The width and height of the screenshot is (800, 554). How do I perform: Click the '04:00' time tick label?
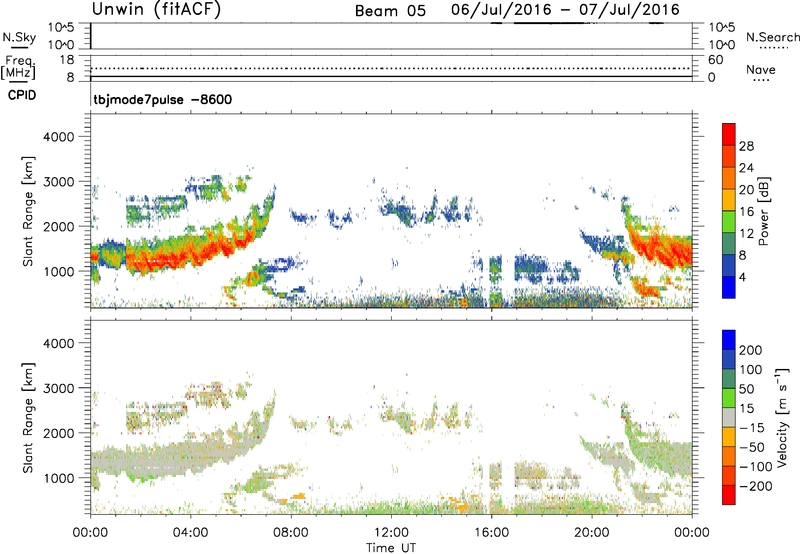point(190,533)
